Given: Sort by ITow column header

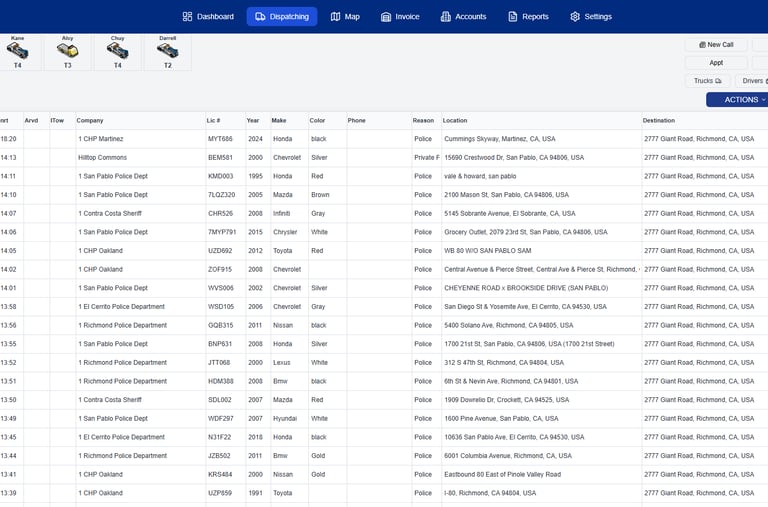Looking at the screenshot, I should click(x=57, y=121).
